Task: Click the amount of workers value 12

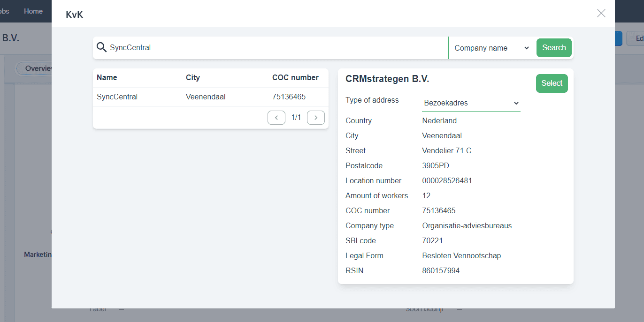Action: [426, 195]
